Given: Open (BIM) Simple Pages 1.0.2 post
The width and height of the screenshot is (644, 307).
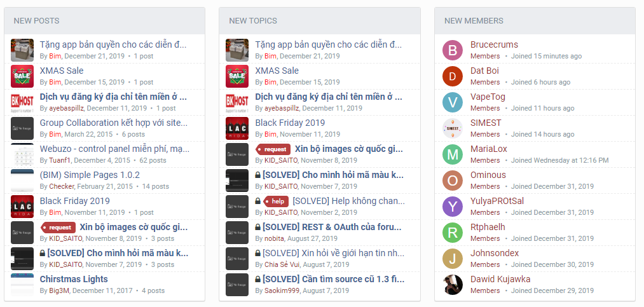Looking at the screenshot, I should pos(90,175).
